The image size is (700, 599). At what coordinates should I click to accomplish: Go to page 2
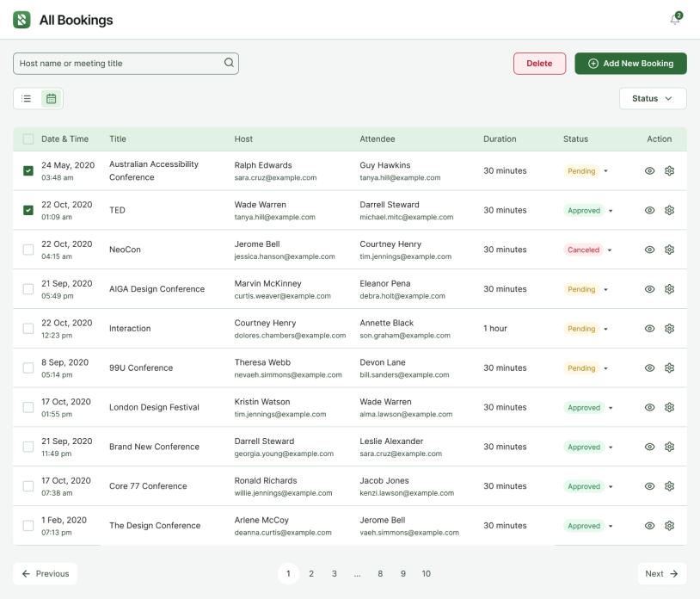tap(311, 573)
